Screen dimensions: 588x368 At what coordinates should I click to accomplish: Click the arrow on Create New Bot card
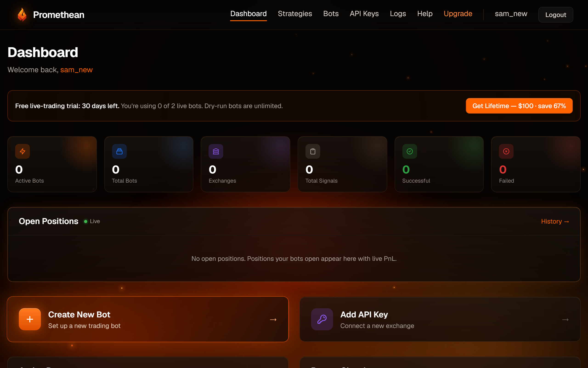273,319
